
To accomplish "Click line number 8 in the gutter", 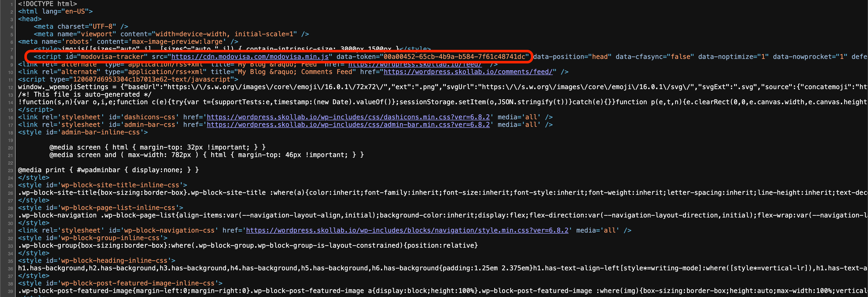I will 12,57.
